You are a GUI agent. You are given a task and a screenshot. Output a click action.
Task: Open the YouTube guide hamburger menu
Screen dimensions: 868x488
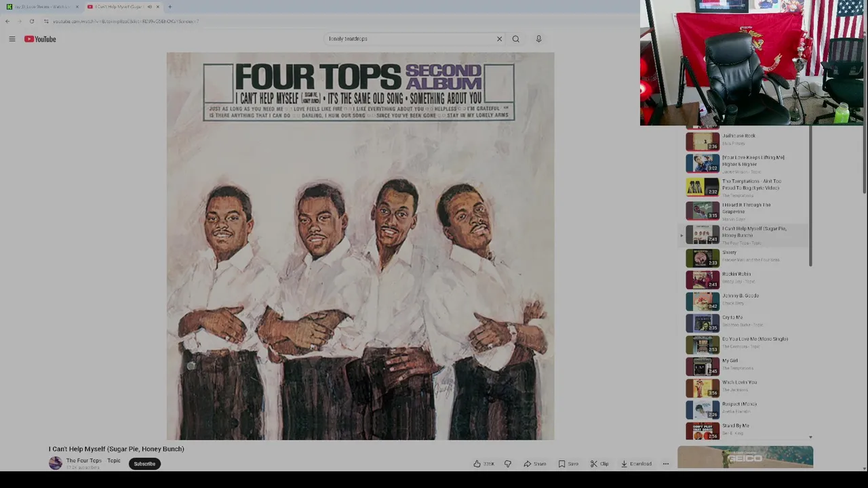click(x=12, y=39)
